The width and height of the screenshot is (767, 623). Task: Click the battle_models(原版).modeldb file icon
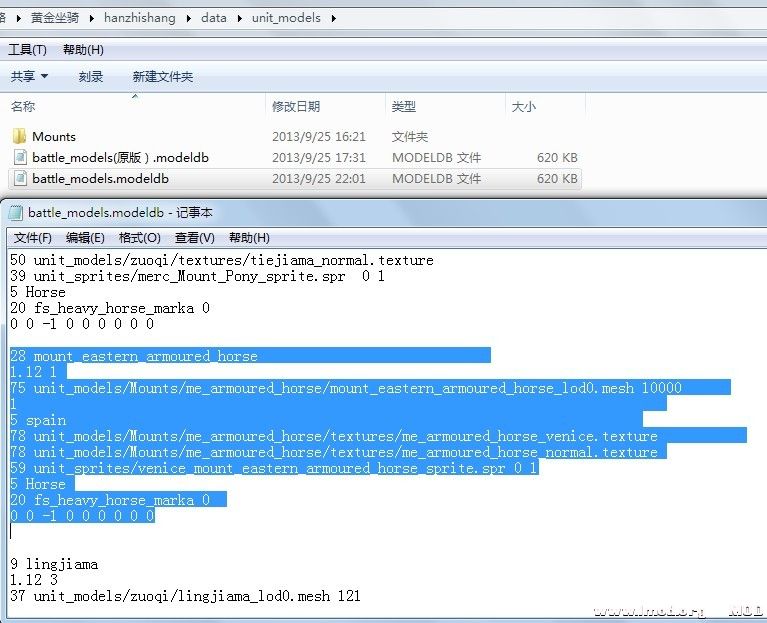(x=19, y=157)
